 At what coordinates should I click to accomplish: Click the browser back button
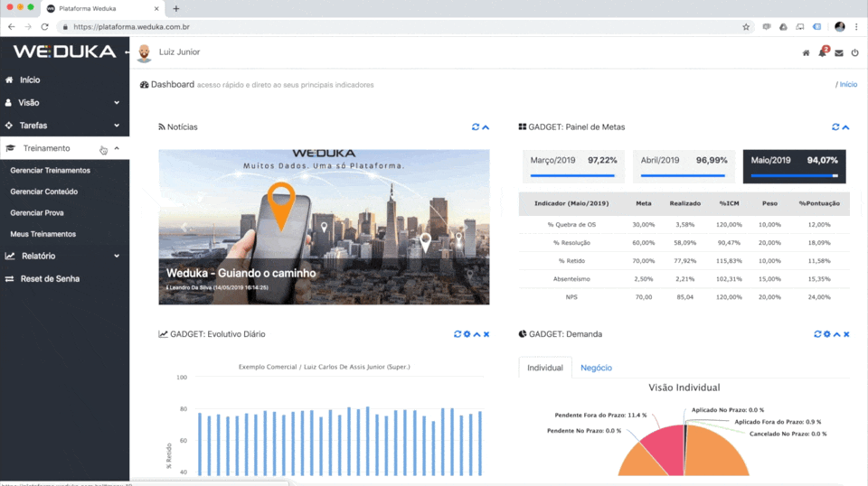click(12, 26)
